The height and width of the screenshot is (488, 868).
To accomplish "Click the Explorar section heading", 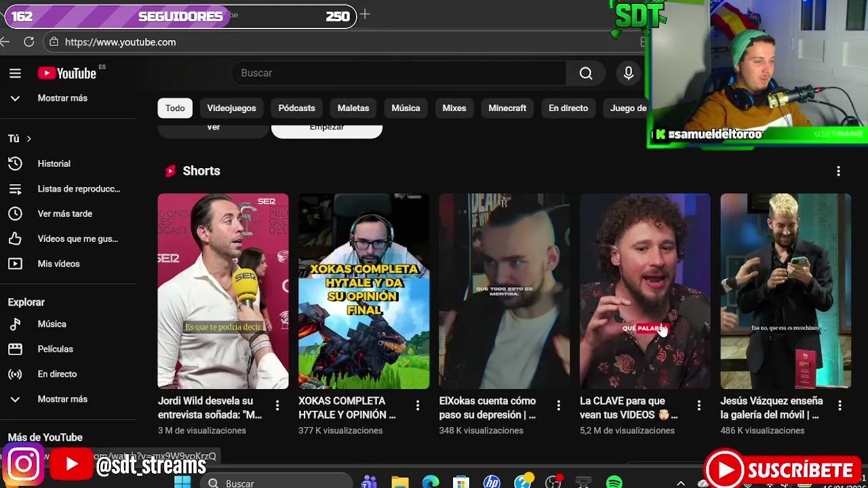I will [26, 302].
